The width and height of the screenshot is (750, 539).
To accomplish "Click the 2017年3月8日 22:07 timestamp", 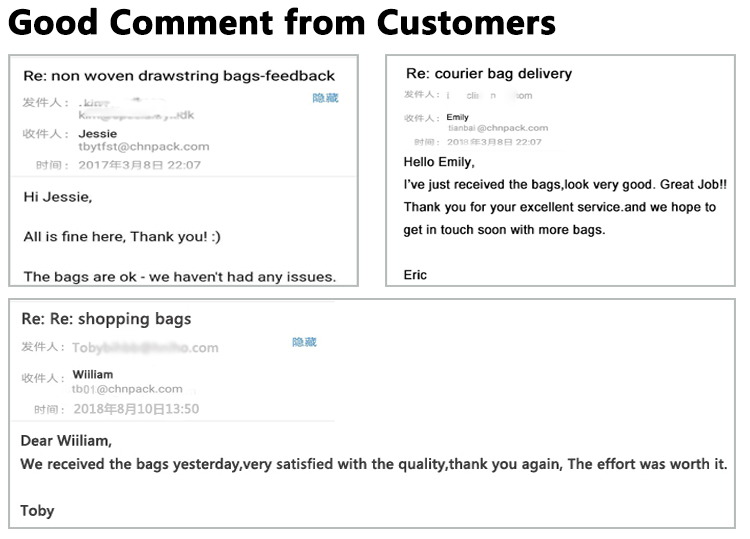I will [139, 165].
